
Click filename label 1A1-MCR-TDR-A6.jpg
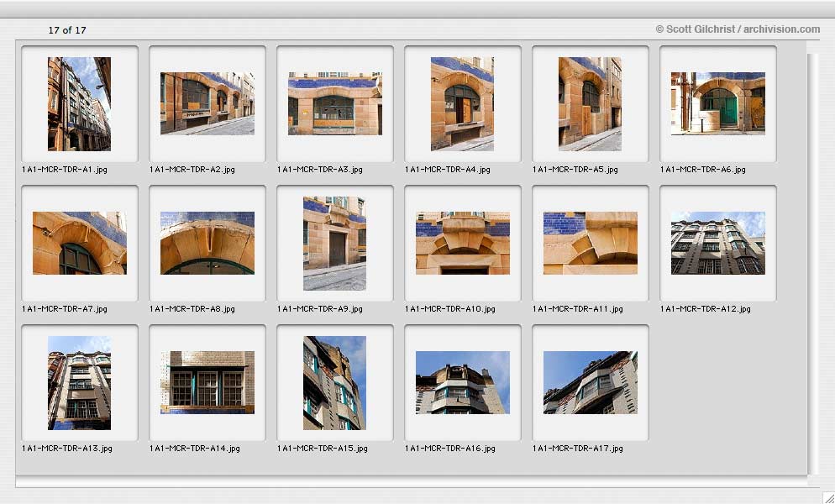point(703,170)
